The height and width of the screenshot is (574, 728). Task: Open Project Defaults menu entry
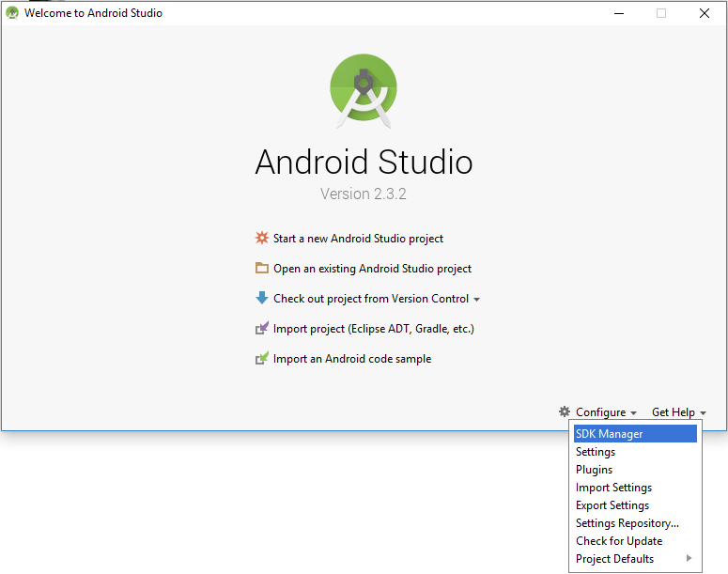(635, 559)
